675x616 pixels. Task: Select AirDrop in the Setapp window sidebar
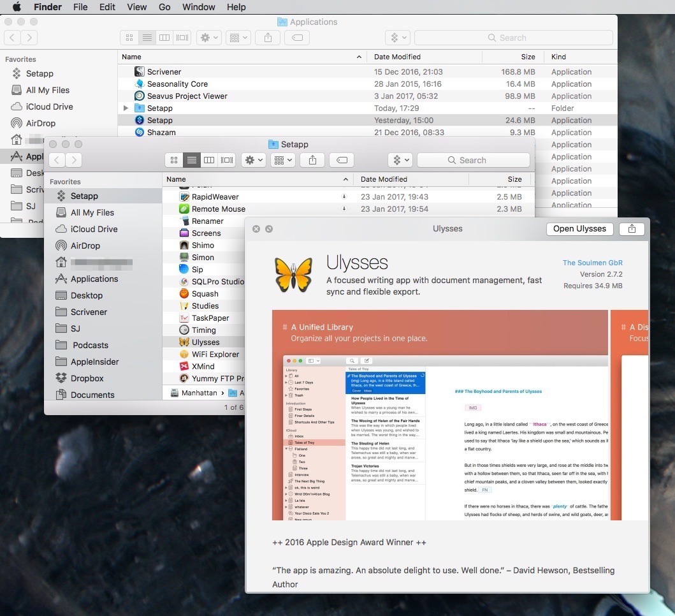click(x=103, y=246)
